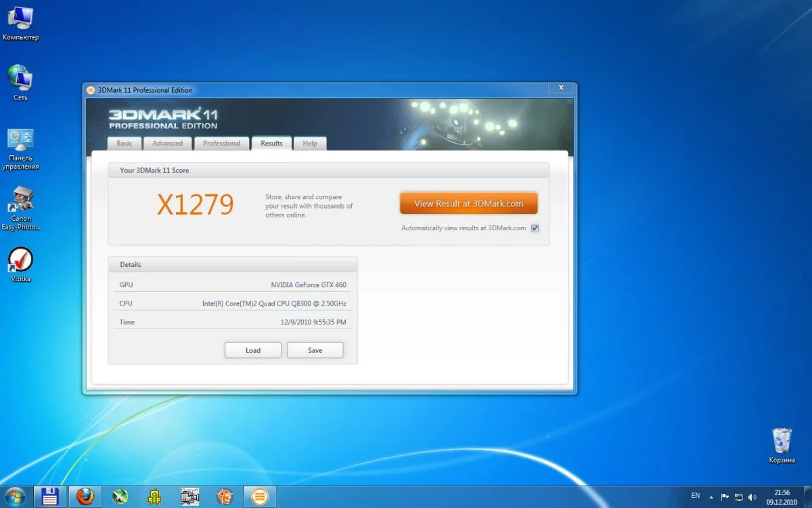
Task: Open the Professional tab
Action: 222,144
